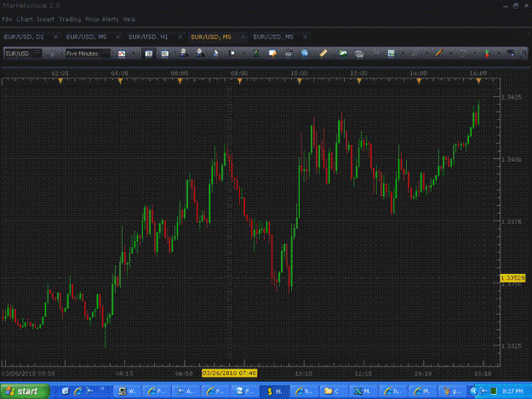Expand the dropdown beside green-red arrows icon
Screen dimensions: 532x399
[x=499, y=54]
